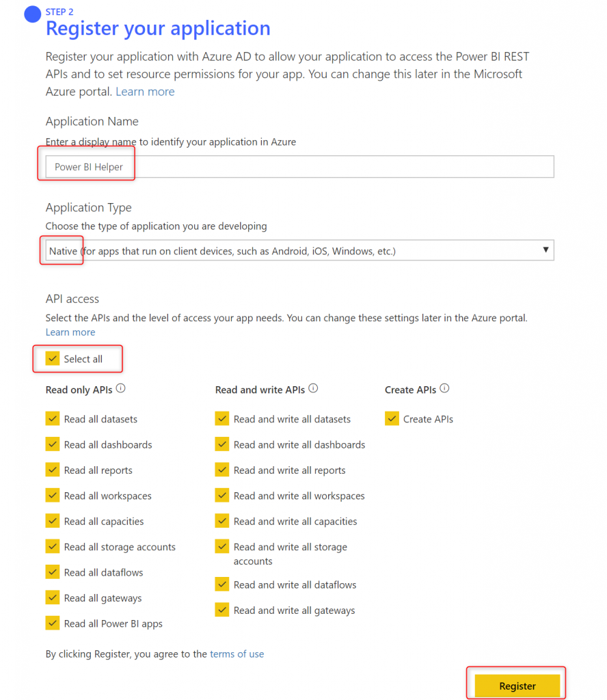
Task: Uncheck Read and write all dataflows
Action: pos(221,584)
